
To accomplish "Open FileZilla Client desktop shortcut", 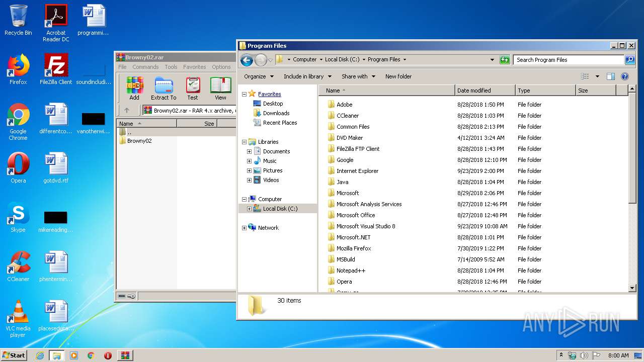I will click(x=56, y=69).
